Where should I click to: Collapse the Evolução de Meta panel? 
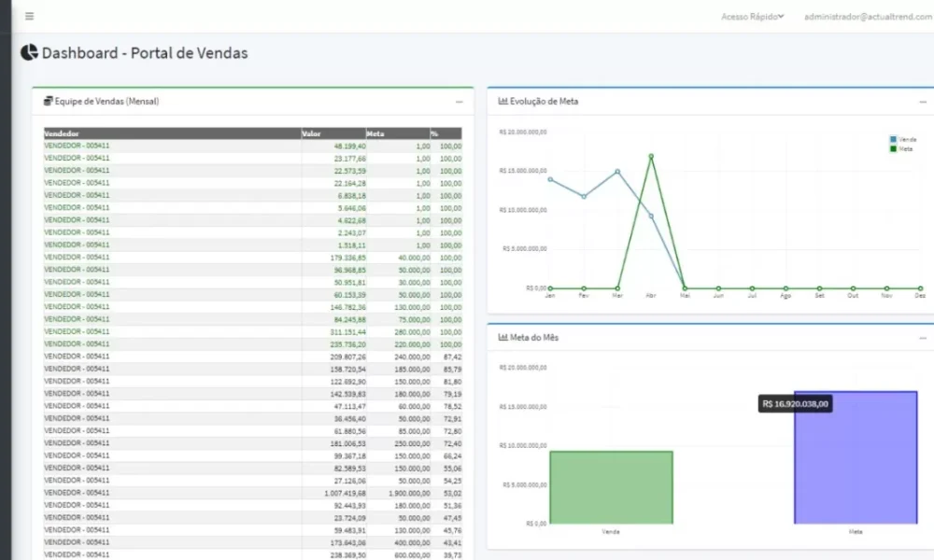tap(923, 102)
